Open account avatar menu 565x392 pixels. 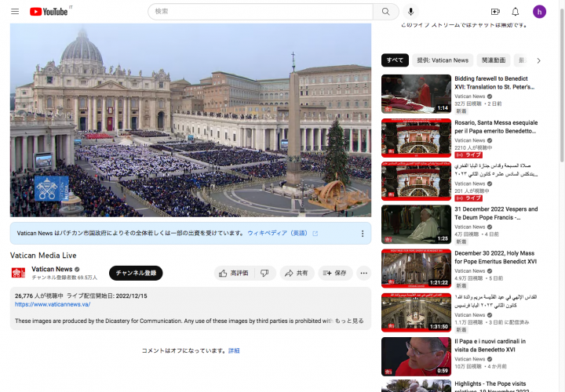539,12
